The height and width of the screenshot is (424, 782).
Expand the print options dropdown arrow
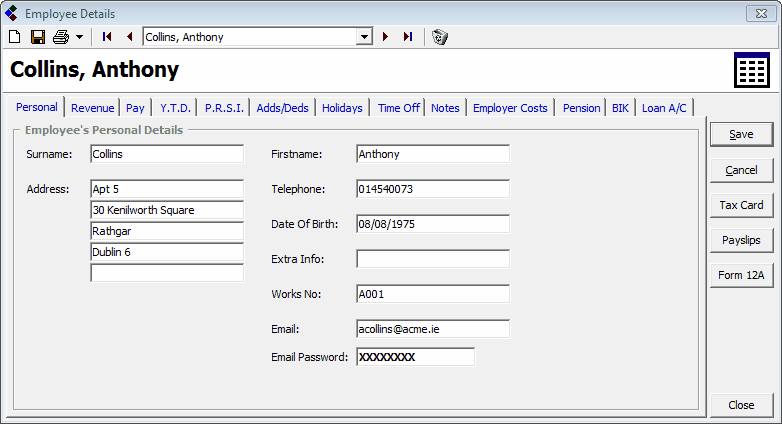[x=79, y=37]
